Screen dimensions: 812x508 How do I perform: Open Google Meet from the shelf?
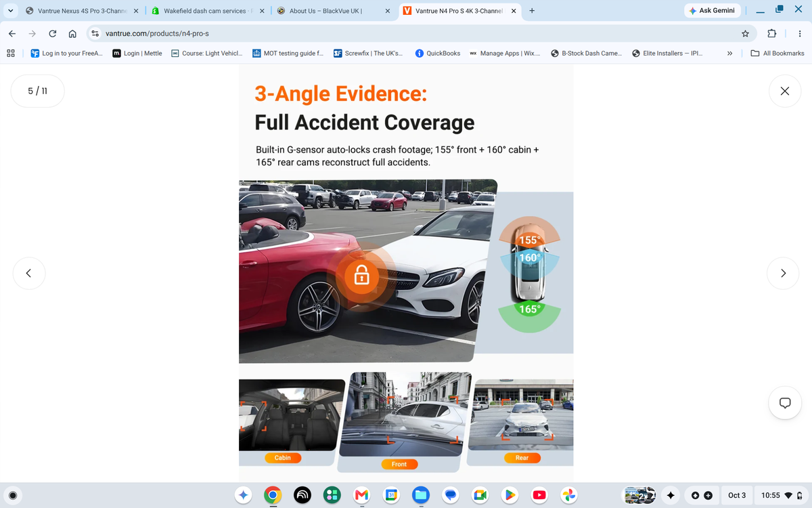click(480, 495)
